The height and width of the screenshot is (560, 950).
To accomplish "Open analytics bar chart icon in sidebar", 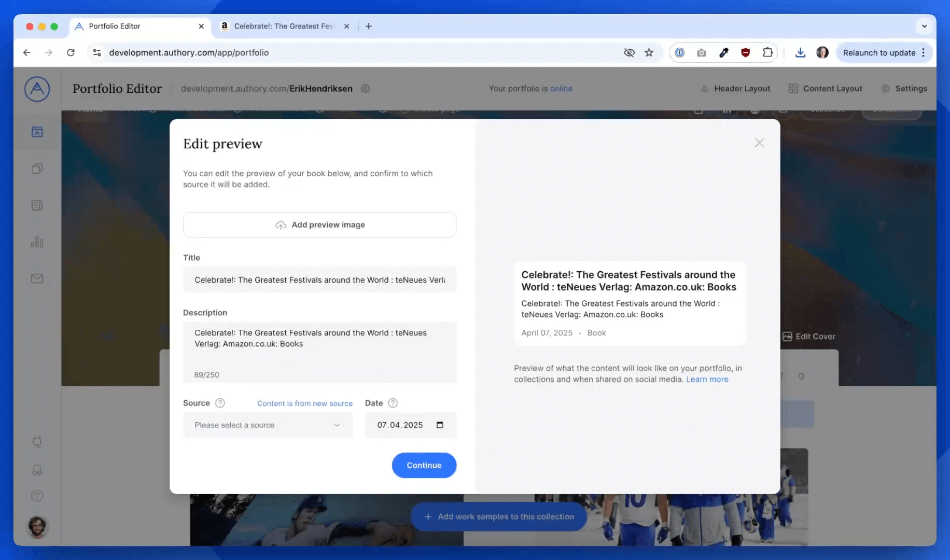I will pos(37,242).
